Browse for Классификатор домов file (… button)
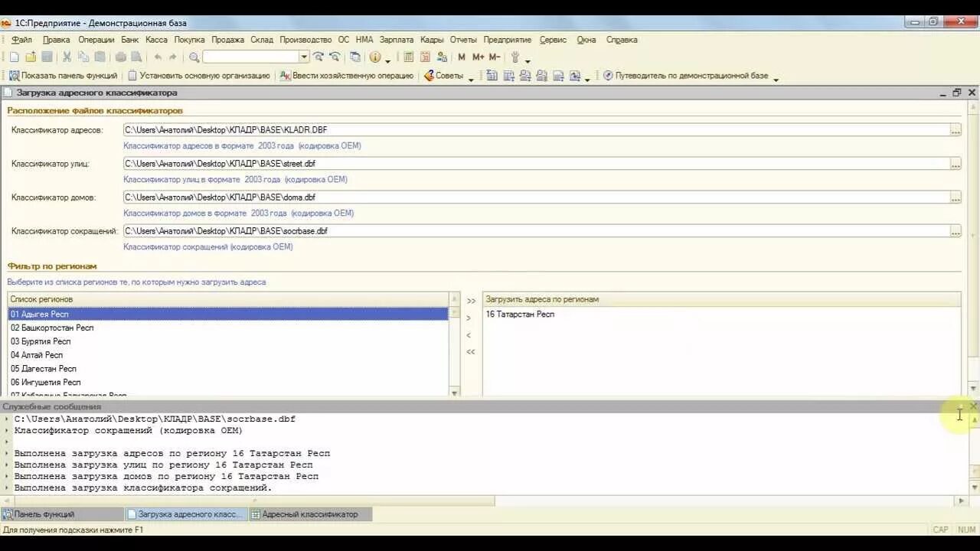Screen dimensions: 980x551 point(955,197)
